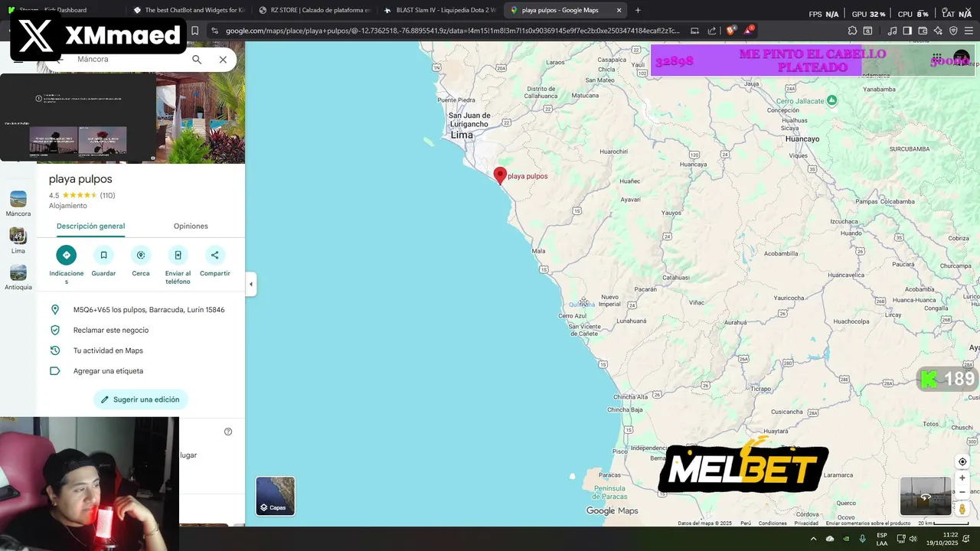
Task: Click Agregar una etiqueta
Action: coord(141,371)
